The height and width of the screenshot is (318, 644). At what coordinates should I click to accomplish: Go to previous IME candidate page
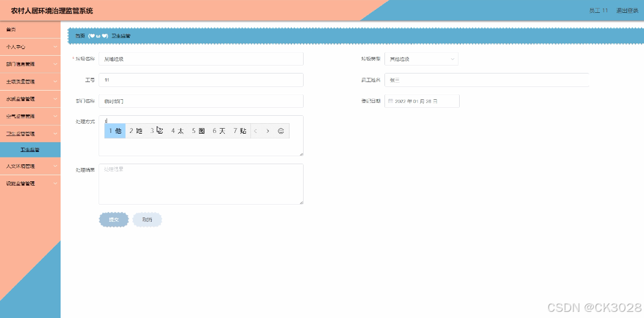coord(255,131)
